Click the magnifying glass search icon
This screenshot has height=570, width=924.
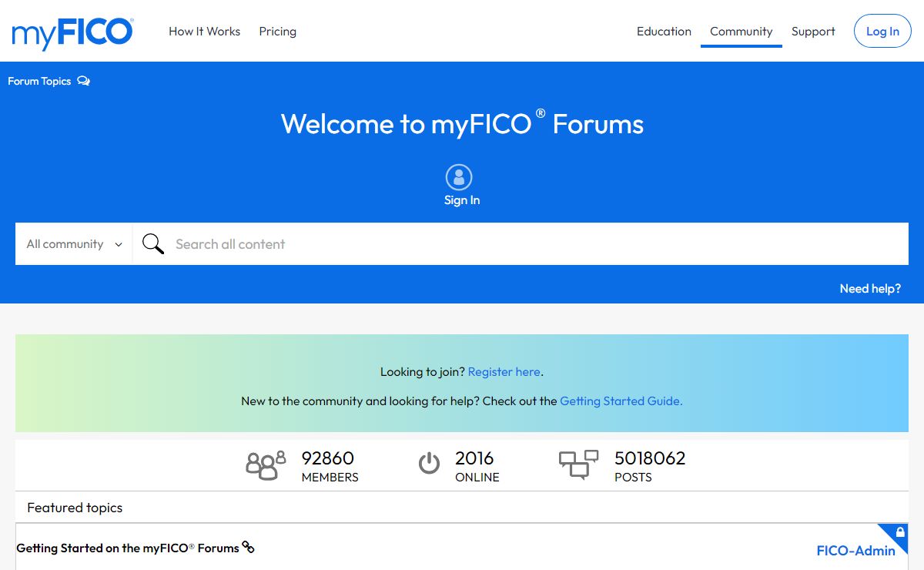(x=153, y=244)
